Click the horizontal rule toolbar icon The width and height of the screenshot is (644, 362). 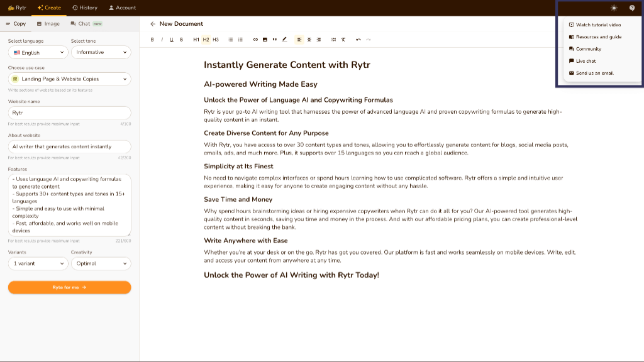(x=333, y=40)
